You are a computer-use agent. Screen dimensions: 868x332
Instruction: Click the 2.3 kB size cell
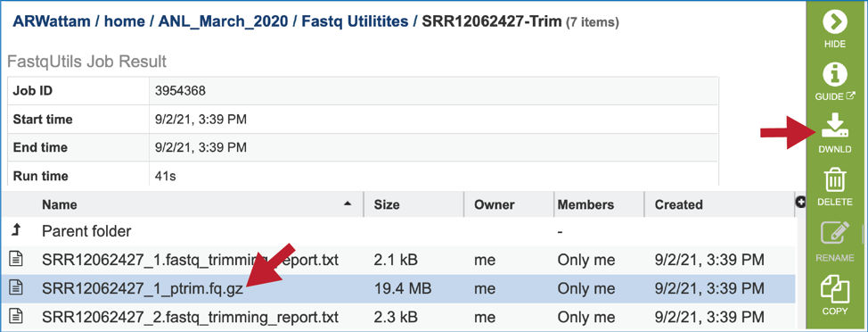tap(396, 318)
